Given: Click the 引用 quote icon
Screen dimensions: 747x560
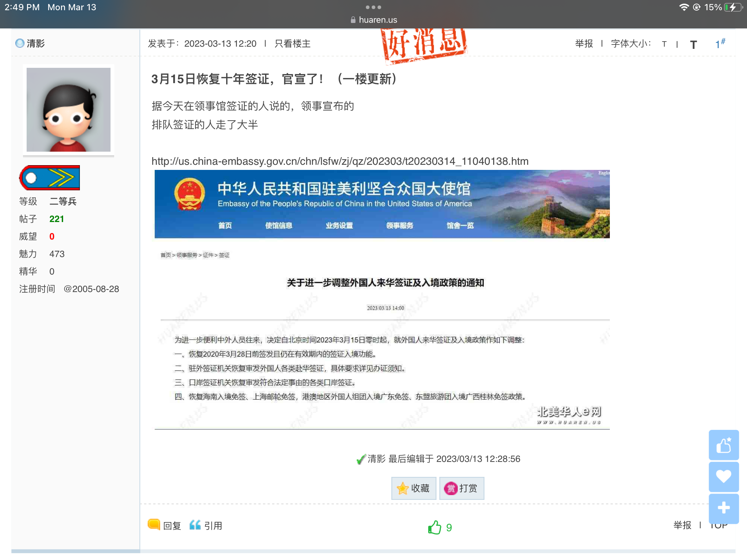Looking at the screenshot, I should [x=195, y=525].
